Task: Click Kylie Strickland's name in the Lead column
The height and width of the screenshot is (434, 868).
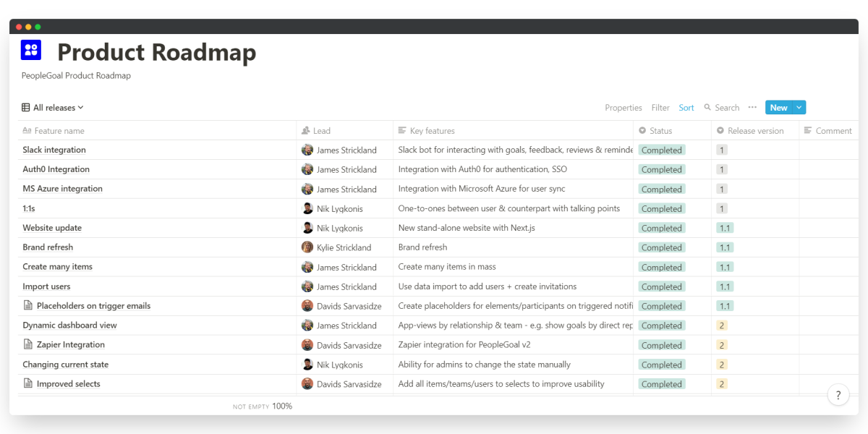Action: [x=344, y=247]
